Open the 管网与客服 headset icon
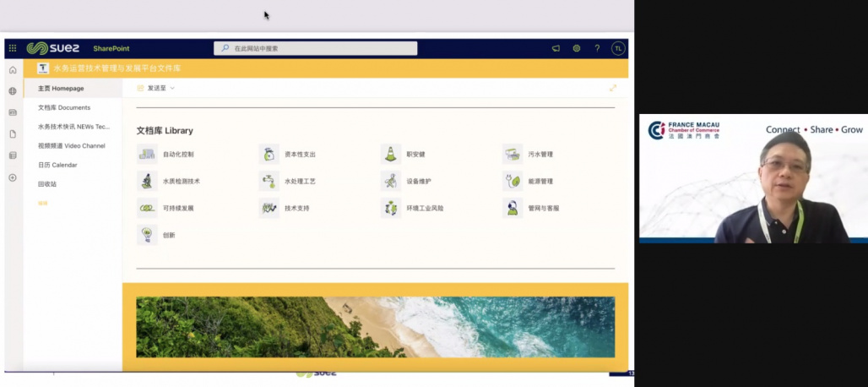 click(513, 208)
